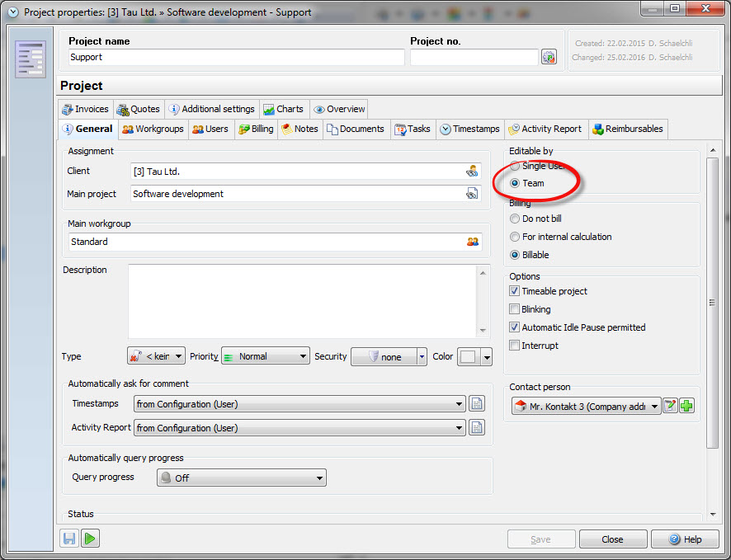The image size is (731, 560).
Task: Click the project number generator icon
Action: (x=549, y=57)
